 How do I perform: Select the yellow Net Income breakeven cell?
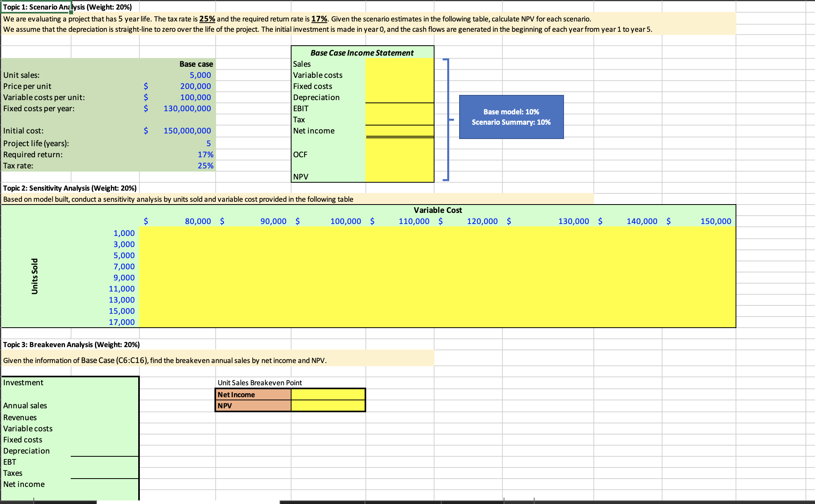pyautogui.click(x=328, y=394)
